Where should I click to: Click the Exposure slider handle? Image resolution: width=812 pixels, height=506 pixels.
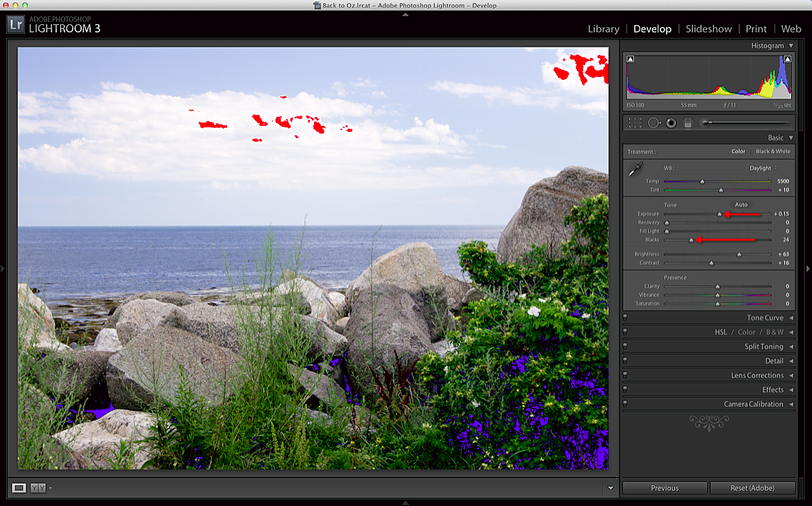[x=720, y=214]
